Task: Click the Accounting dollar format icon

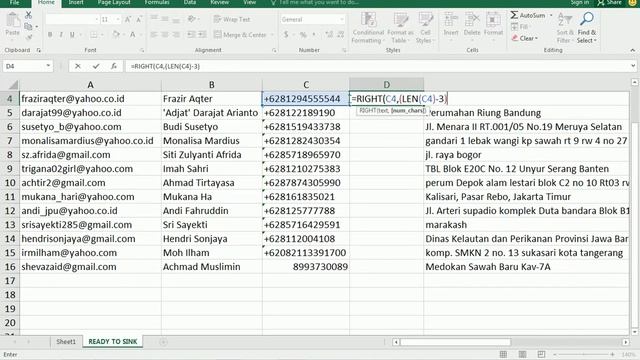Action: point(286,35)
